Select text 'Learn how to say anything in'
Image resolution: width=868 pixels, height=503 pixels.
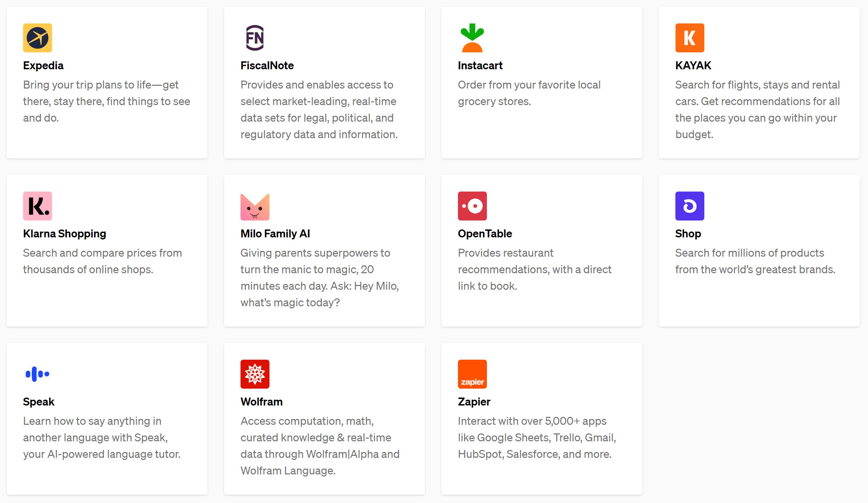pos(92,421)
